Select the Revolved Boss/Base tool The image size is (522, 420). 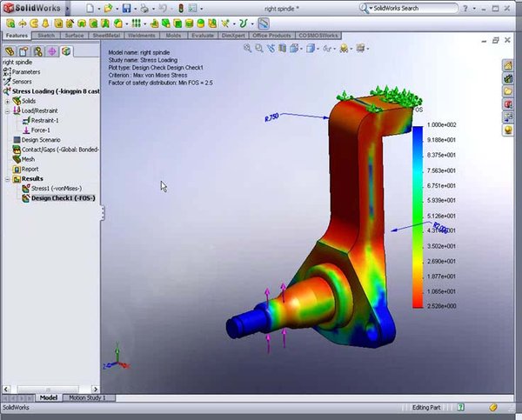23,23
